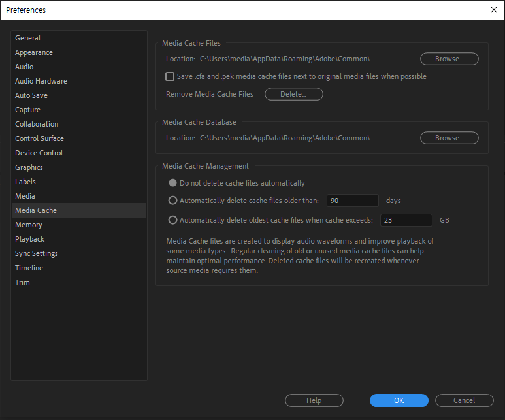
Task: Confirm preferences with OK
Action: [399, 400]
